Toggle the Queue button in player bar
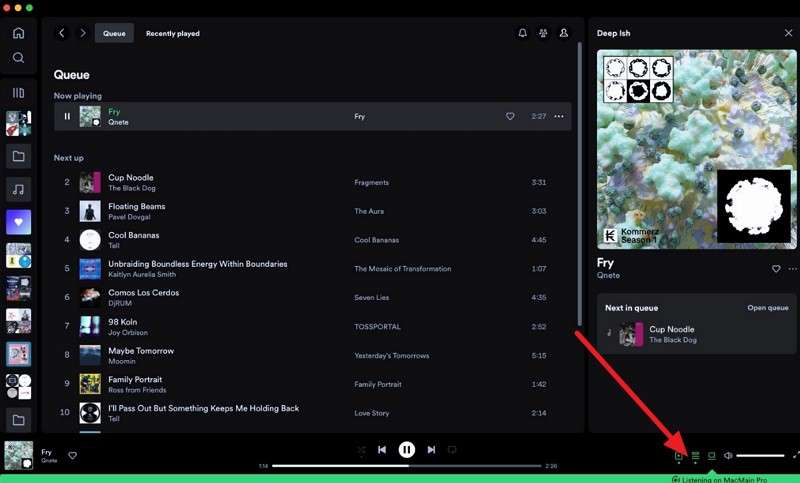Image resolution: width=800 pixels, height=483 pixels. coord(695,456)
